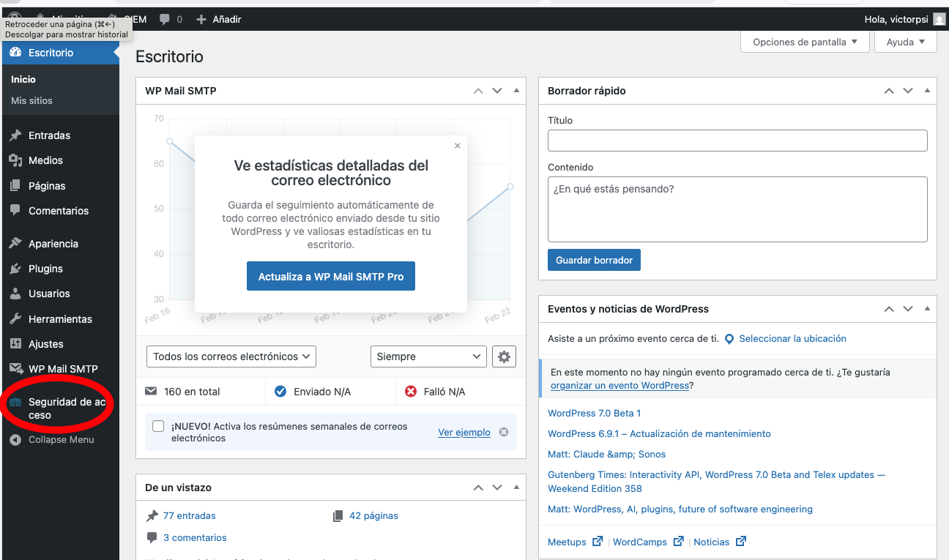Close the email statistics popup with X
The width and height of the screenshot is (949, 560).
pyautogui.click(x=458, y=146)
